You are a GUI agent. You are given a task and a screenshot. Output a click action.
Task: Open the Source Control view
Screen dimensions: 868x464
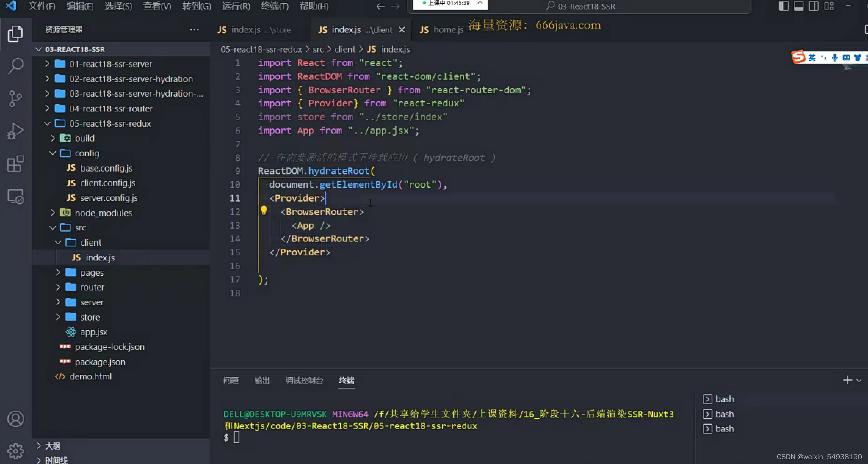coord(15,99)
